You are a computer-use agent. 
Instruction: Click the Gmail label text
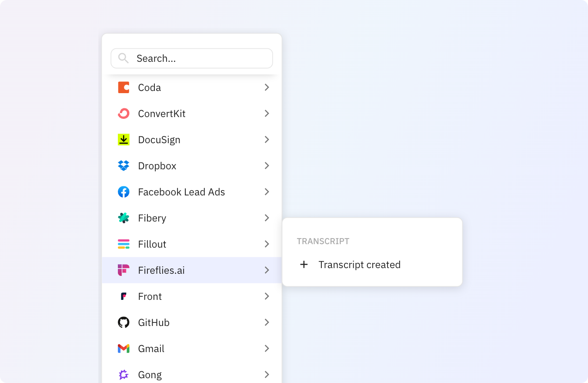(151, 349)
